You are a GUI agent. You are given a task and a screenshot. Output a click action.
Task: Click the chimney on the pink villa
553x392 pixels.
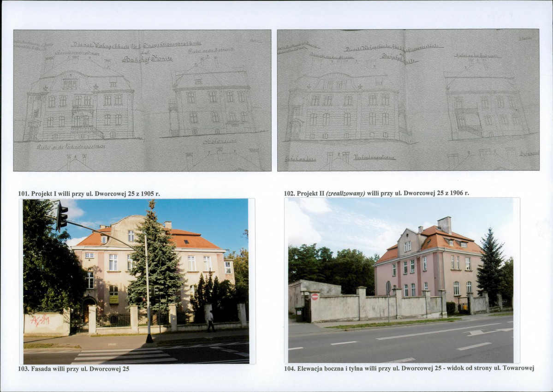[445, 225]
